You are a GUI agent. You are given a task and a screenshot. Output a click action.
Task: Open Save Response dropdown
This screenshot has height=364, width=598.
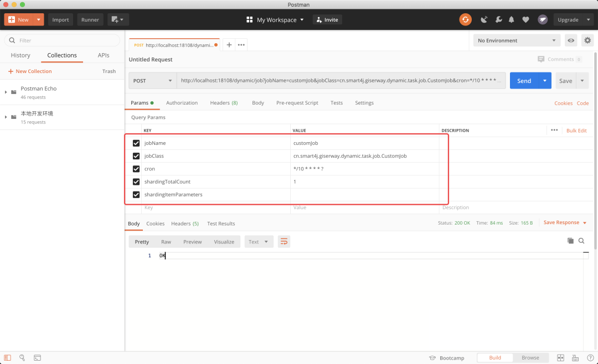565,222
